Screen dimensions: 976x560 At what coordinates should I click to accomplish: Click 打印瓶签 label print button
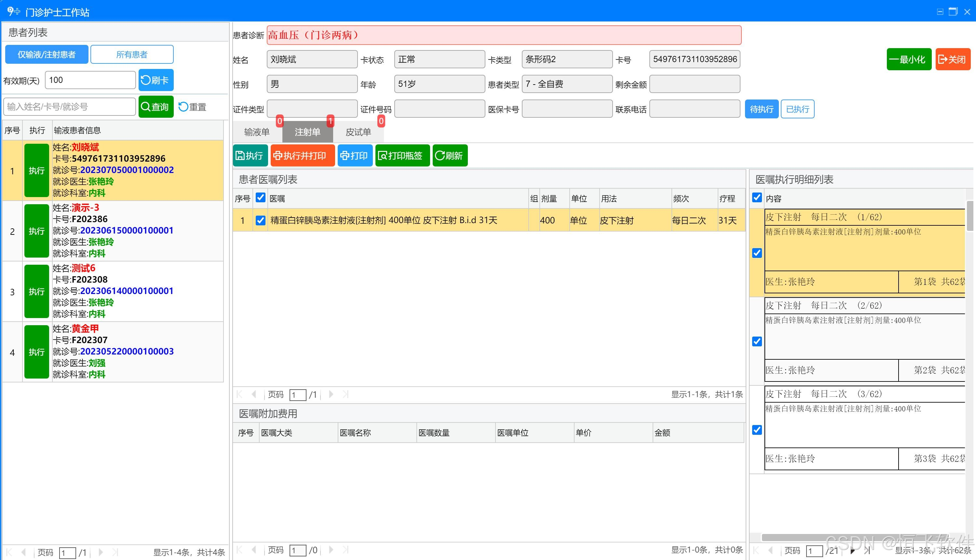(402, 155)
